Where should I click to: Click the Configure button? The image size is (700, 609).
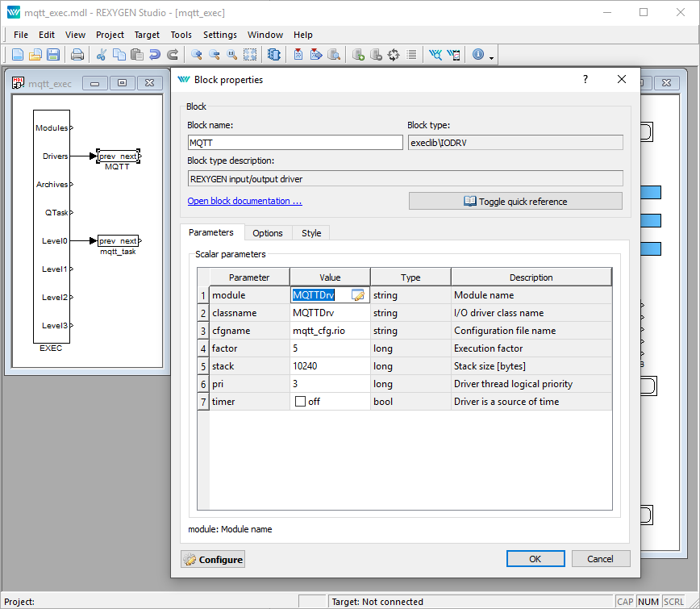pos(213,560)
